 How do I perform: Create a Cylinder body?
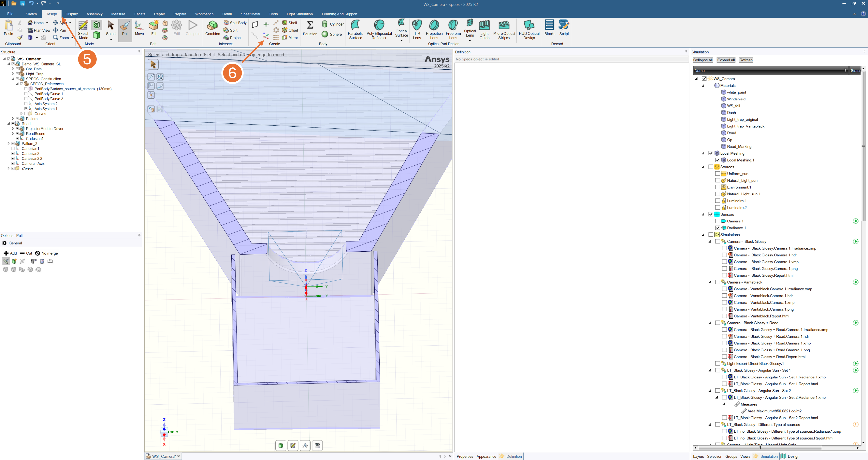pos(333,24)
